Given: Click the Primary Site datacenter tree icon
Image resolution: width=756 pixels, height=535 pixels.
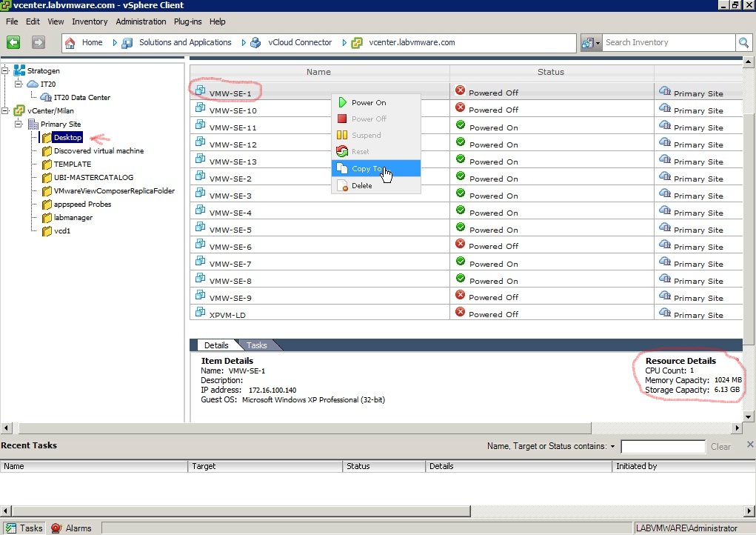Looking at the screenshot, I should coord(33,124).
